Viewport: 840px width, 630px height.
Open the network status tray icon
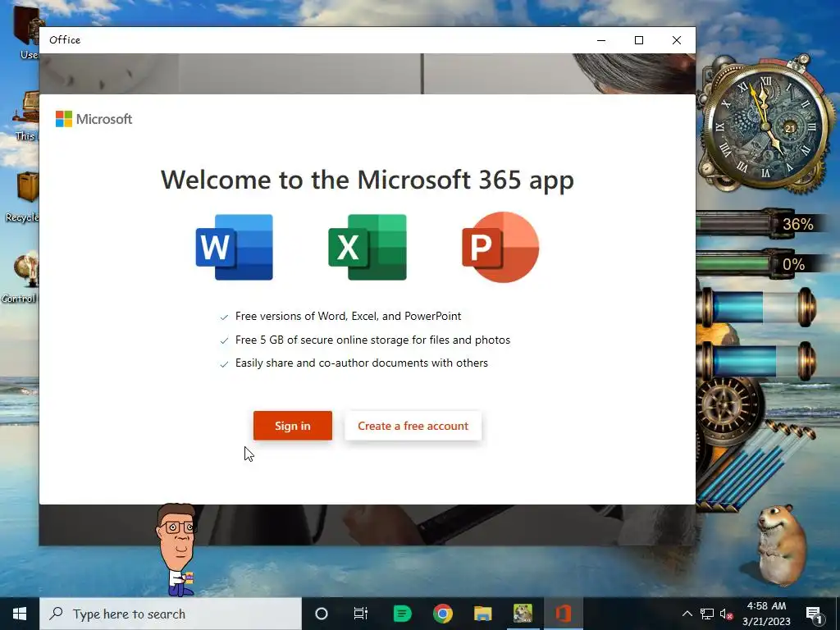pos(707,614)
